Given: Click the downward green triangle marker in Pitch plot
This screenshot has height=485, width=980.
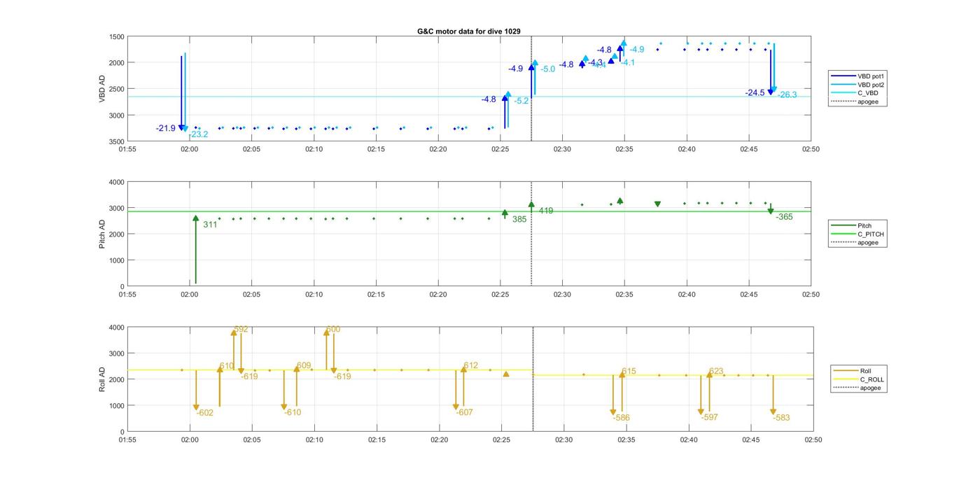Looking at the screenshot, I should (657, 204).
